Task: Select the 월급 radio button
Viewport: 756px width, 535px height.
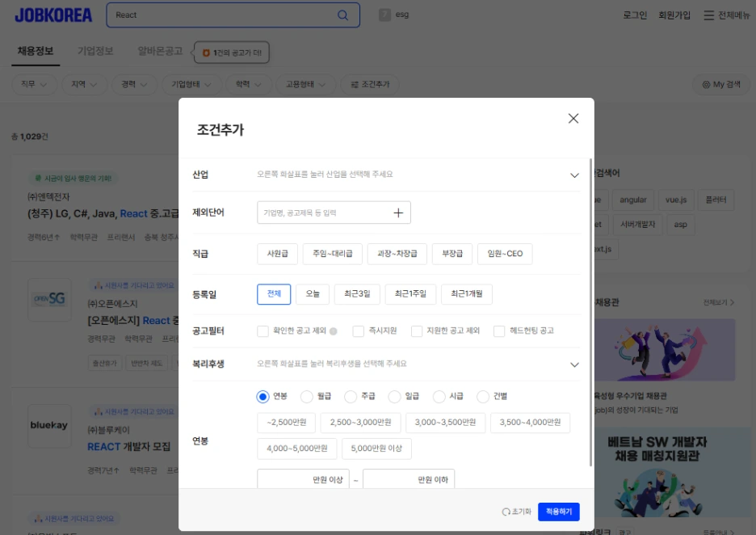Action: (307, 397)
